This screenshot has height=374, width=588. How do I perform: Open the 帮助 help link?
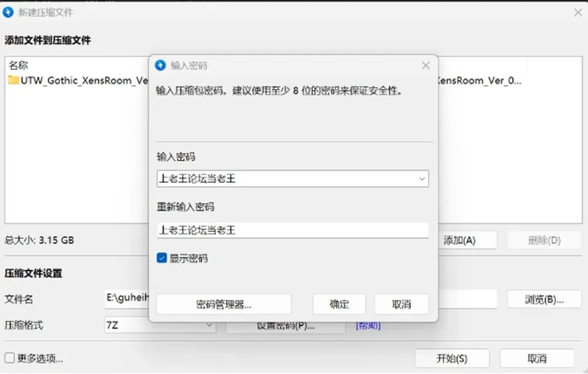coord(368,326)
